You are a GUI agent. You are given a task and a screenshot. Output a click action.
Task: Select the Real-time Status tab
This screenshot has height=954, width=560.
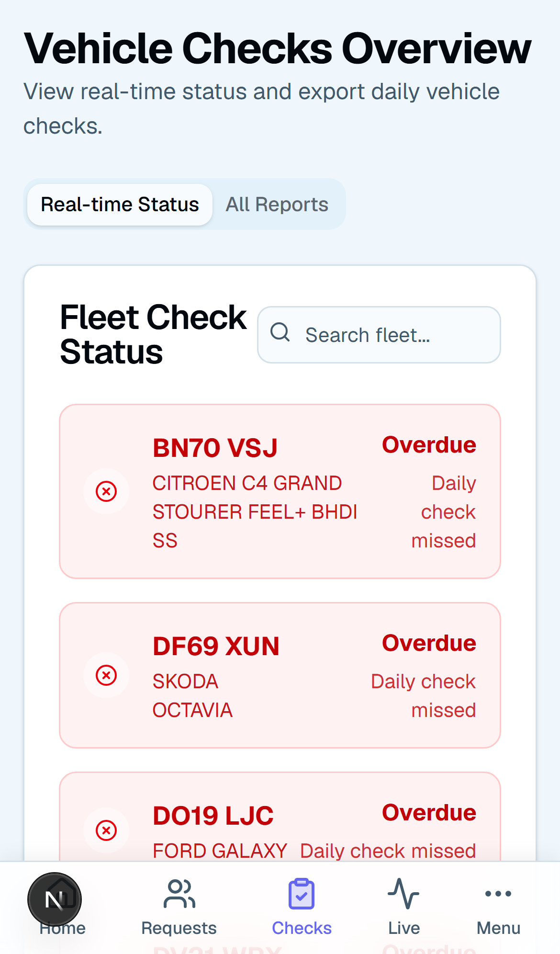(120, 204)
